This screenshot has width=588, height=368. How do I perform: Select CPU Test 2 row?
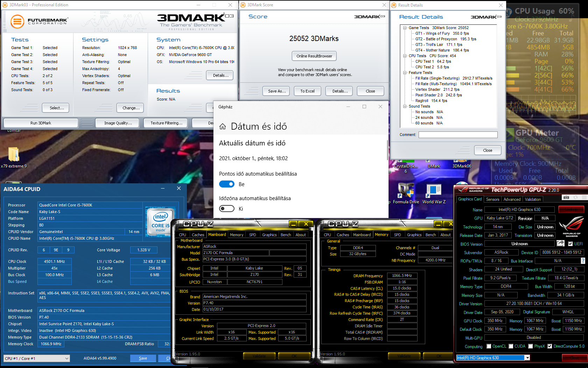(x=432, y=67)
